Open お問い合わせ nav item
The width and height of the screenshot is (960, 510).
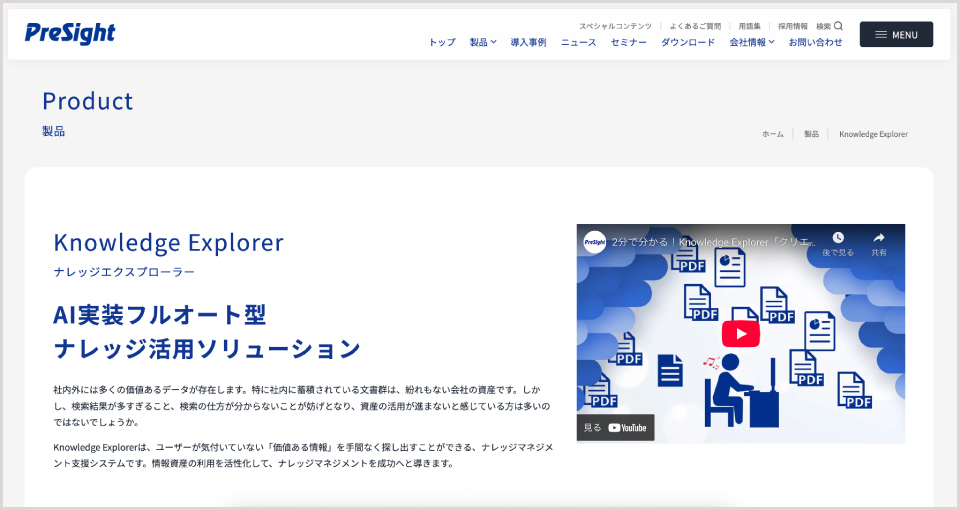tap(815, 42)
